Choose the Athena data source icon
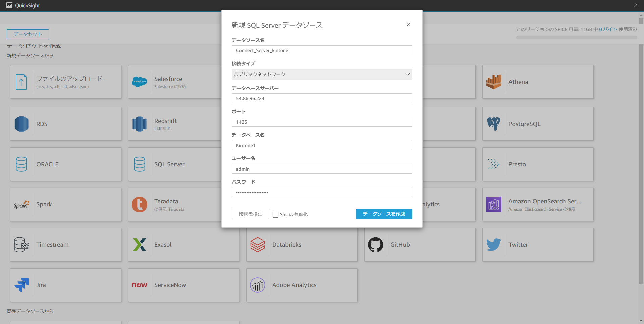Image resolution: width=644 pixels, height=324 pixels. pyautogui.click(x=494, y=82)
